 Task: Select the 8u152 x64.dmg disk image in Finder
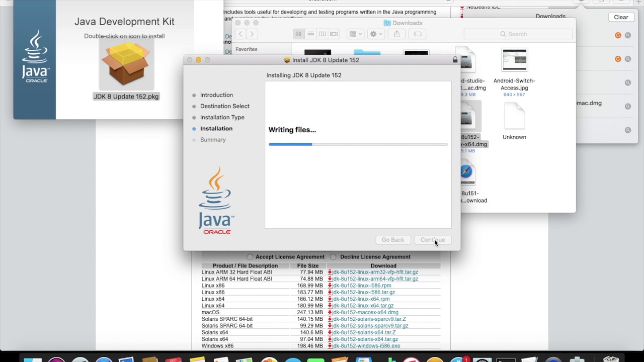(x=471, y=117)
